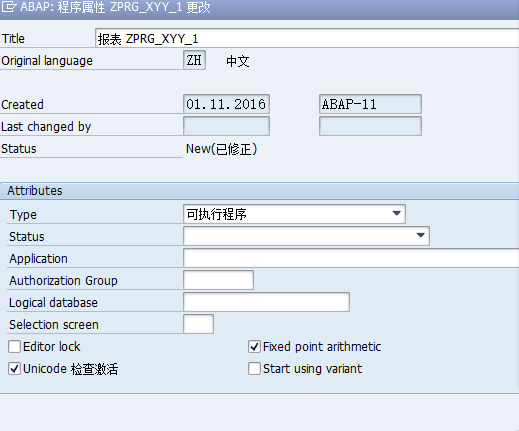Click the Title label
The width and height of the screenshot is (519, 431).
click(x=13, y=39)
